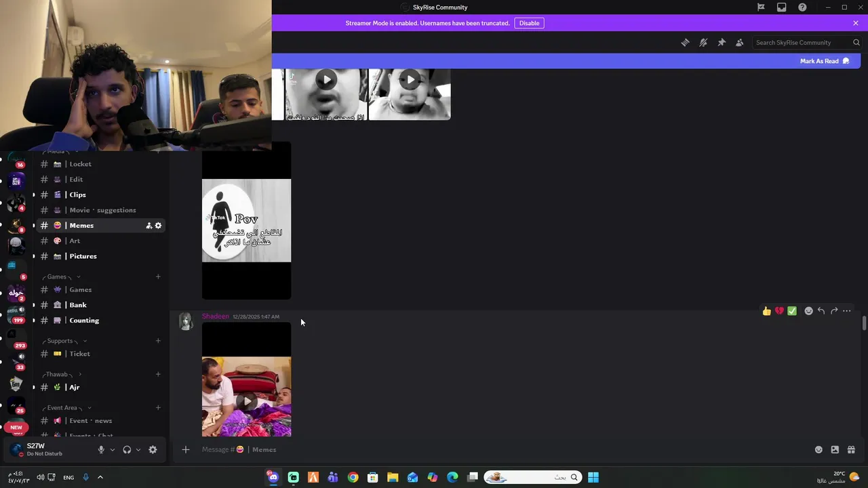The image size is (868, 488).
Task: Add channel to Supports category
Action: tap(158, 341)
